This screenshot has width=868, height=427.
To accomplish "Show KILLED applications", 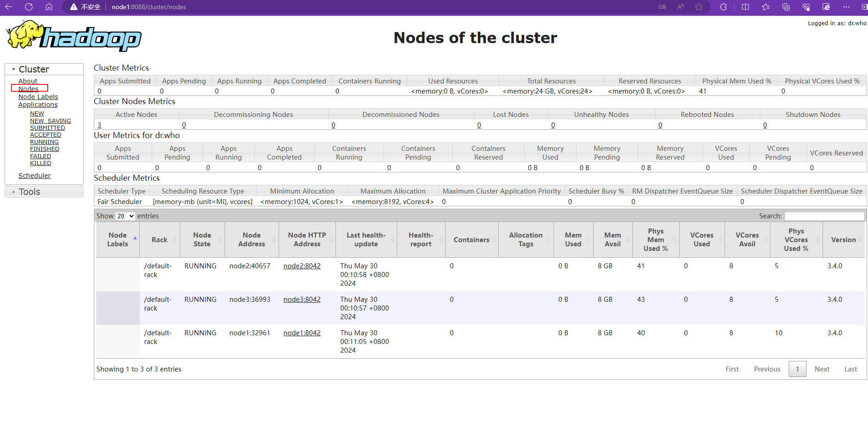I will pos(41,163).
